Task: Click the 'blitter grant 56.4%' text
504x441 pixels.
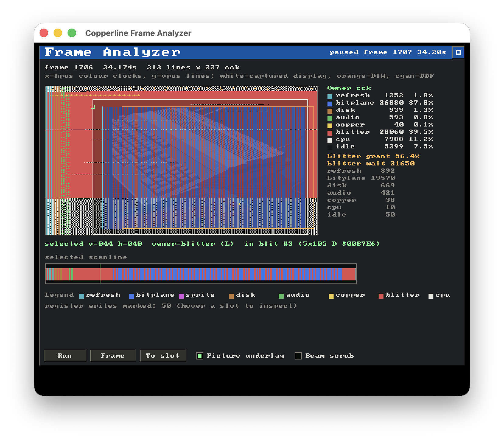Action: [373, 156]
